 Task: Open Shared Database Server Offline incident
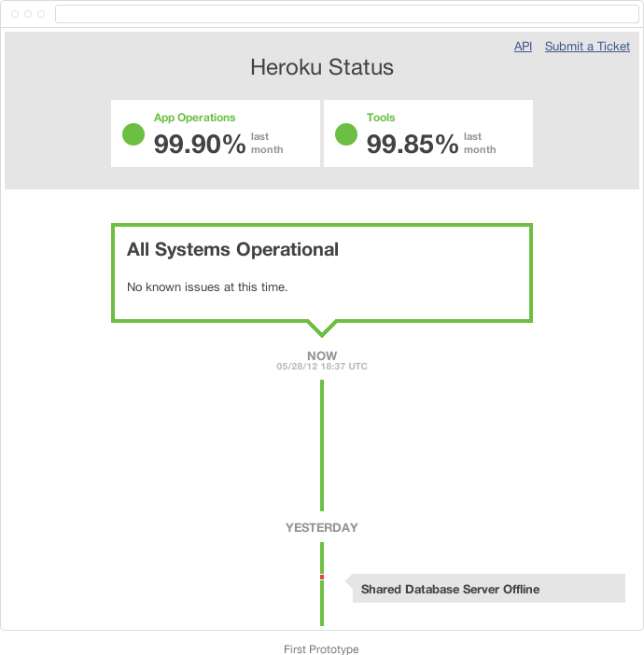point(450,589)
